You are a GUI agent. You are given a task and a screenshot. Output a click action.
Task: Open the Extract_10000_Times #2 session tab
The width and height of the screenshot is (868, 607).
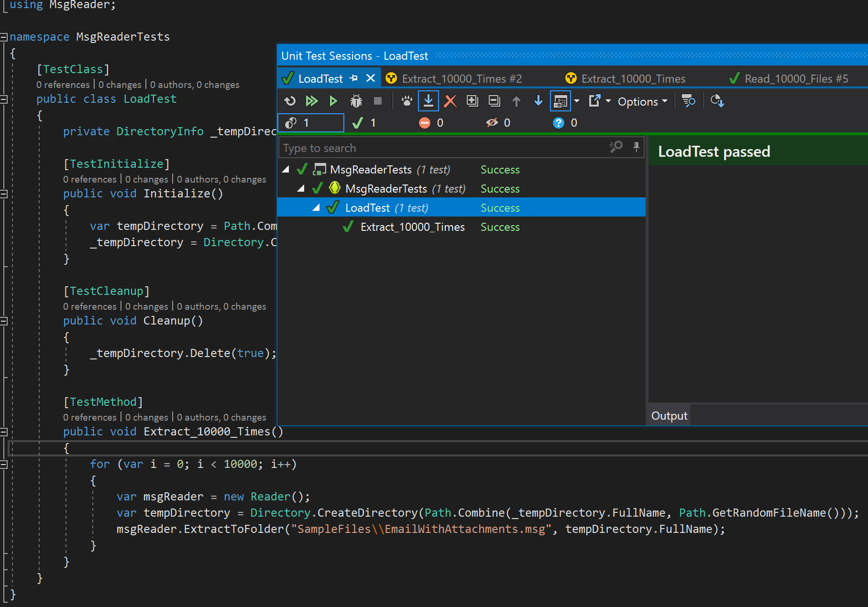461,78
